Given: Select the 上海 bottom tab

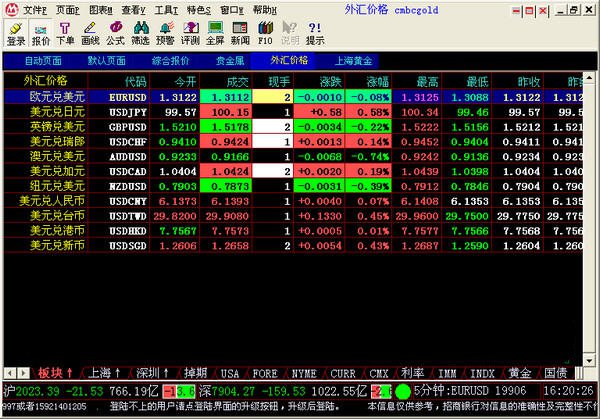Looking at the screenshot, I should click(x=104, y=373).
